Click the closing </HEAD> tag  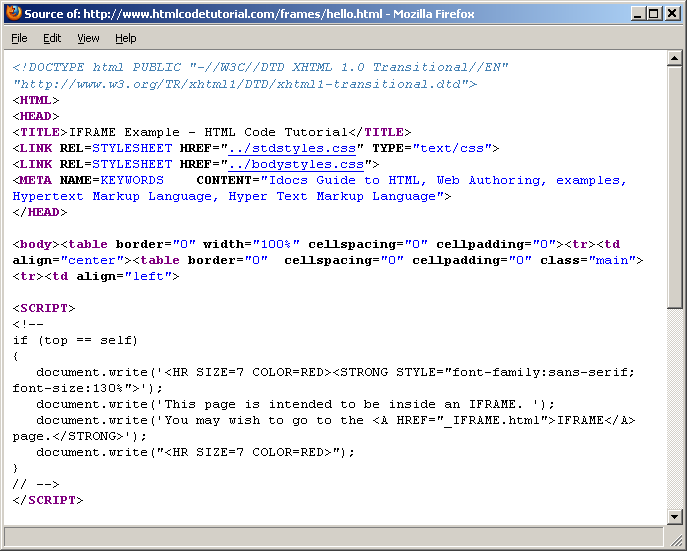click(x=40, y=212)
